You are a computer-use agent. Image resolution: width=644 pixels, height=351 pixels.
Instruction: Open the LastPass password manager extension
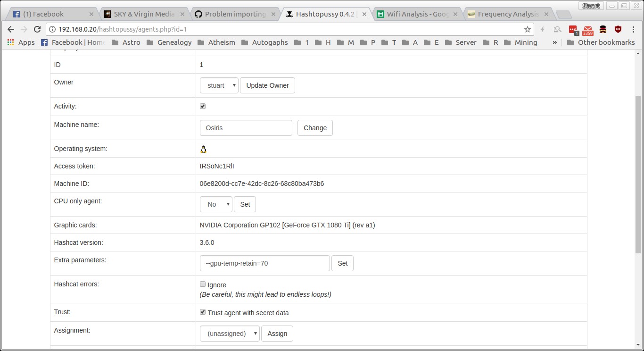tap(572, 29)
